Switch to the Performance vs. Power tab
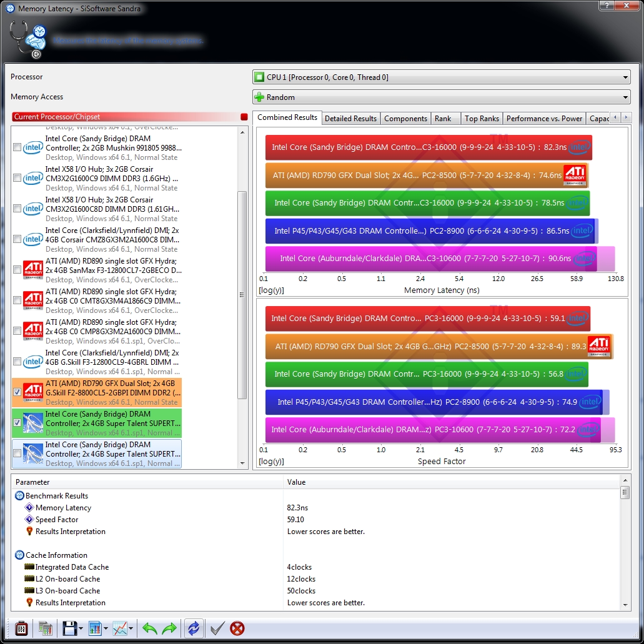Viewport: 644px width, 644px height. pos(544,119)
